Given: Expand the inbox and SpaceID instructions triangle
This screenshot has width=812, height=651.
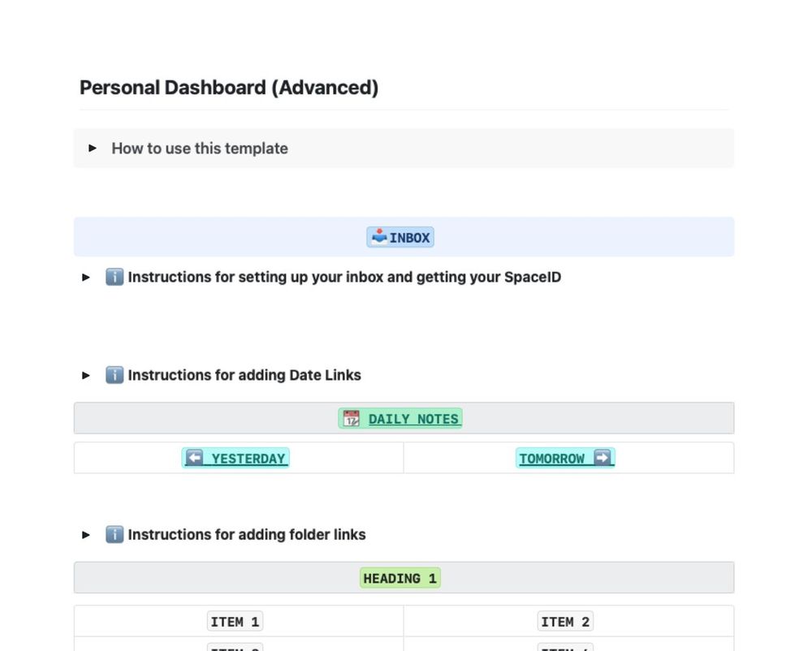Looking at the screenshot, I should [86, 278].
